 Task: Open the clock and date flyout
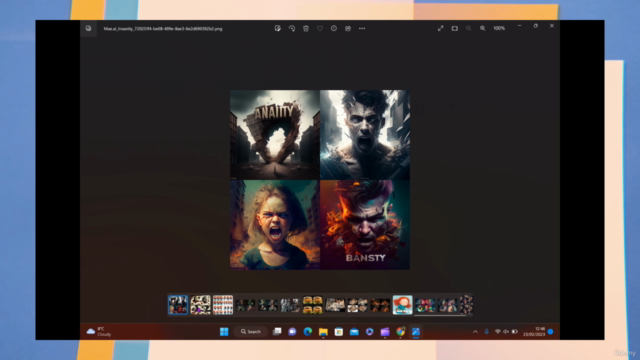tap(534, 331)
